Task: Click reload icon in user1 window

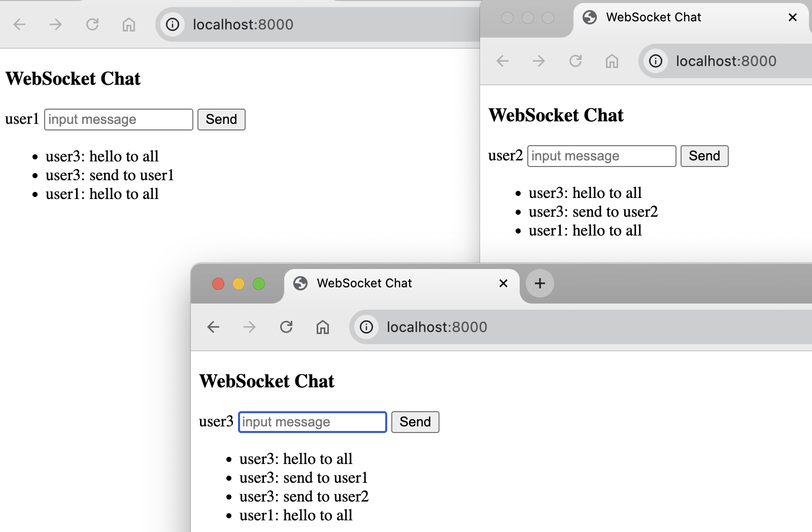Action: [92, 24]
